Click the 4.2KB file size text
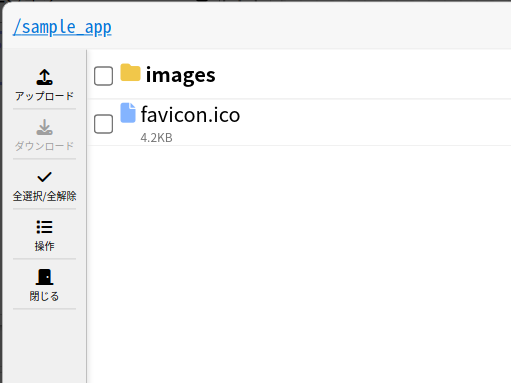 click(x=156, y=138)
